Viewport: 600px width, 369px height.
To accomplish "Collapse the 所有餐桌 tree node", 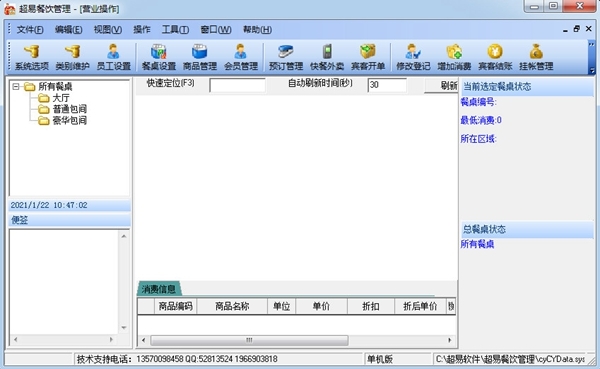I will pos(16,87).
